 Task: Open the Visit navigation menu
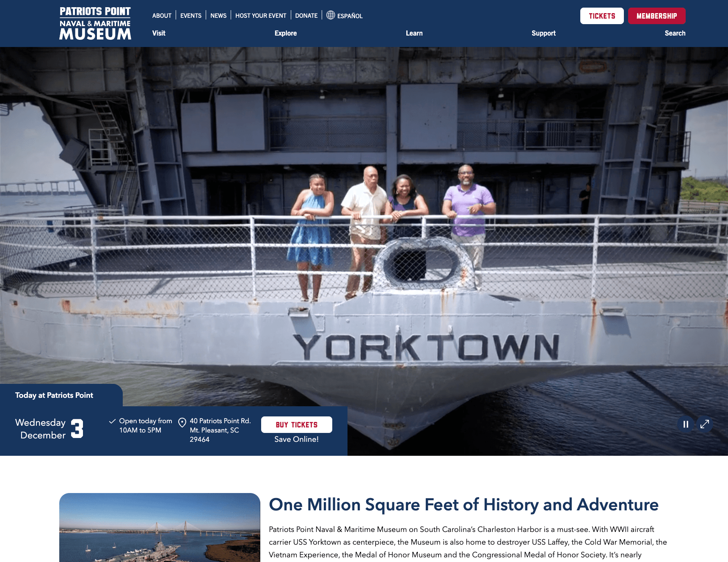click(x=159, y=33)
